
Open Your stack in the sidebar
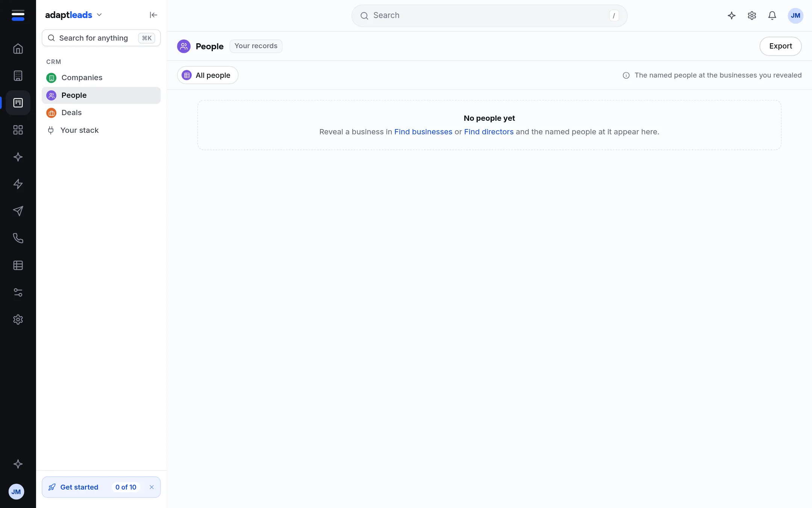tap(101, 130)
